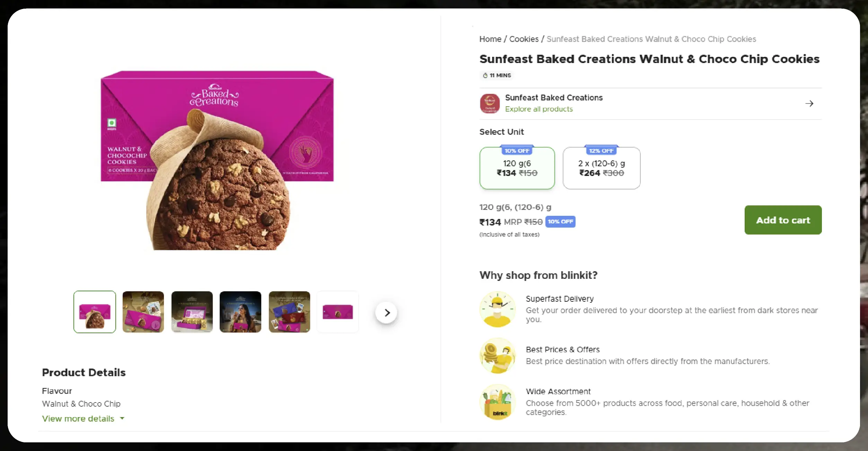Image resolution: width=868 pixels, height=451 pixels.
Task: Open Cookies category in the breadcrumb
Action: coord(524,39)
